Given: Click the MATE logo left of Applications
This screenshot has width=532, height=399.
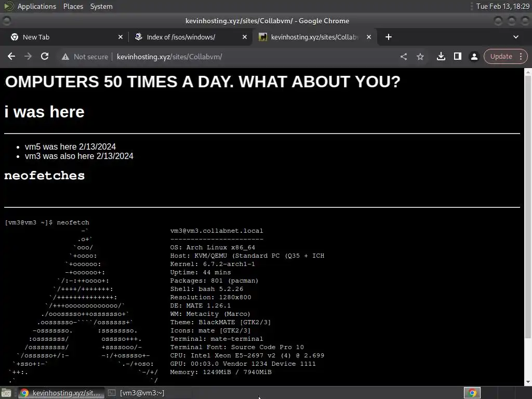Looking at the screenshot, I should [8, 6].
